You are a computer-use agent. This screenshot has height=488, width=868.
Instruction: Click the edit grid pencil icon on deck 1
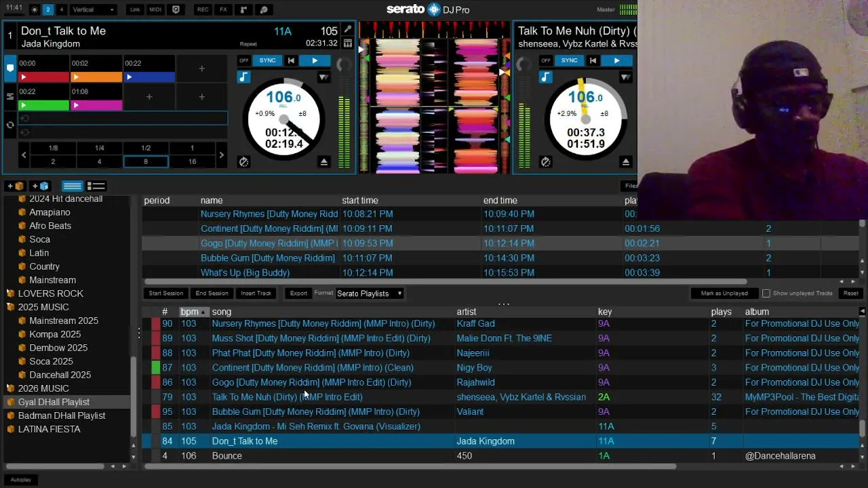point(348,30)
